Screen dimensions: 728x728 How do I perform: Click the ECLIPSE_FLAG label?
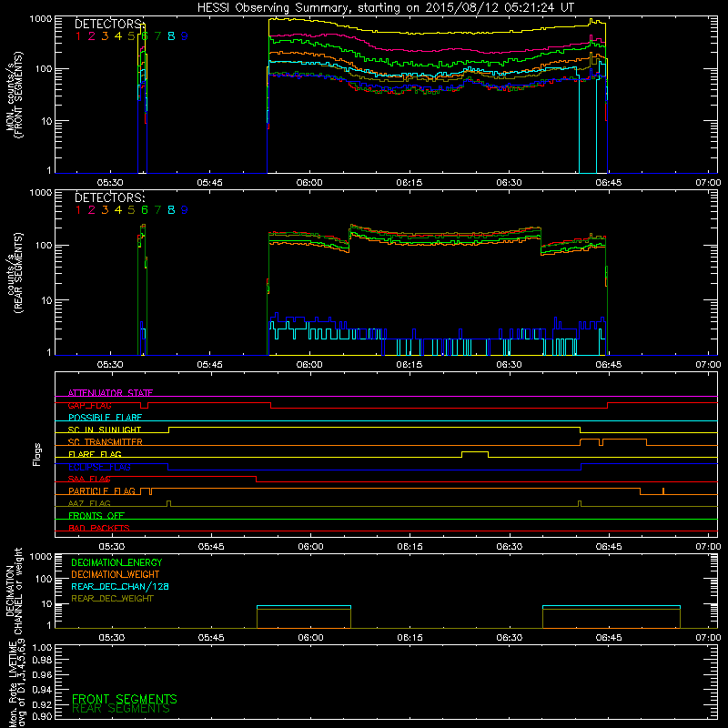(x=99, y=467)
